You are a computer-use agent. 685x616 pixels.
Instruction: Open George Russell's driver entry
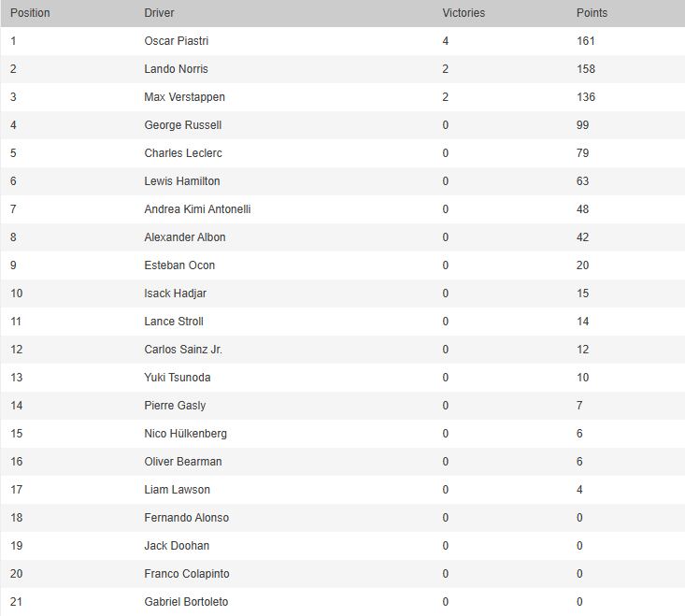point(182,125)
